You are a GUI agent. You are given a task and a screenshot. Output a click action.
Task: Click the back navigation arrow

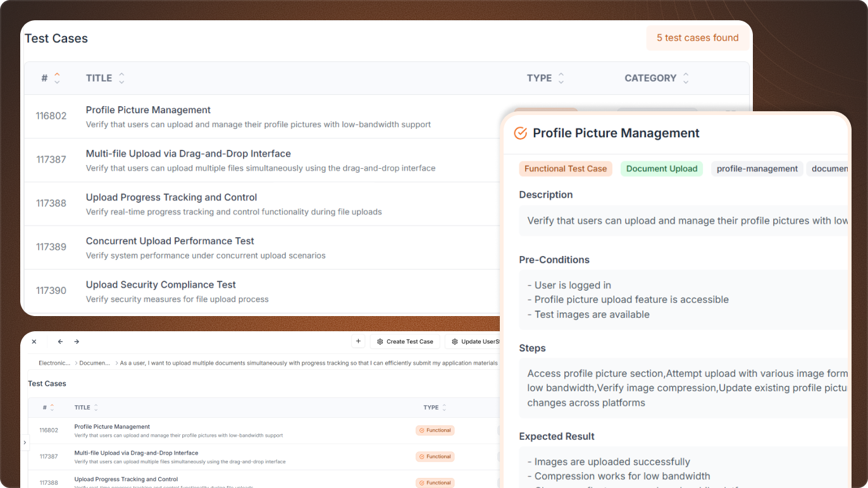(x=60, y=341)
